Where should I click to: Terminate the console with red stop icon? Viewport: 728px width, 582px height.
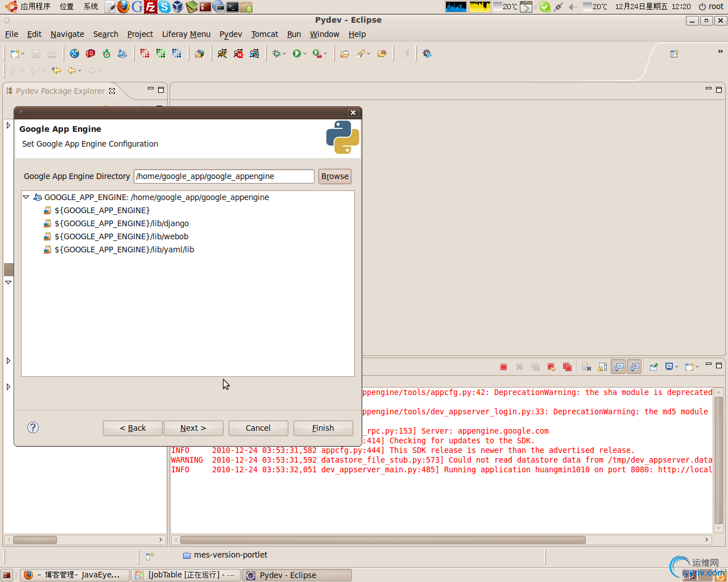point(503,367)
